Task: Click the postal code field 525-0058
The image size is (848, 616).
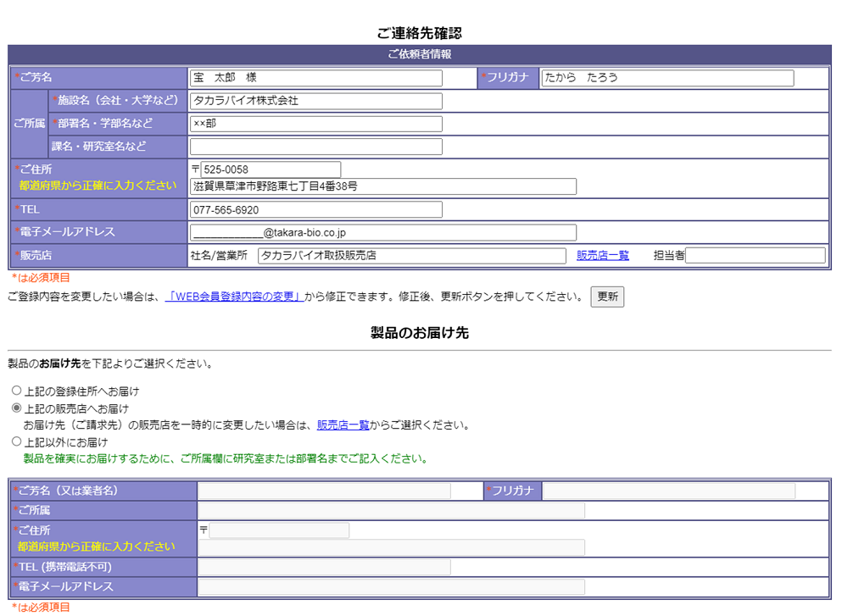Action: [270, 169]
